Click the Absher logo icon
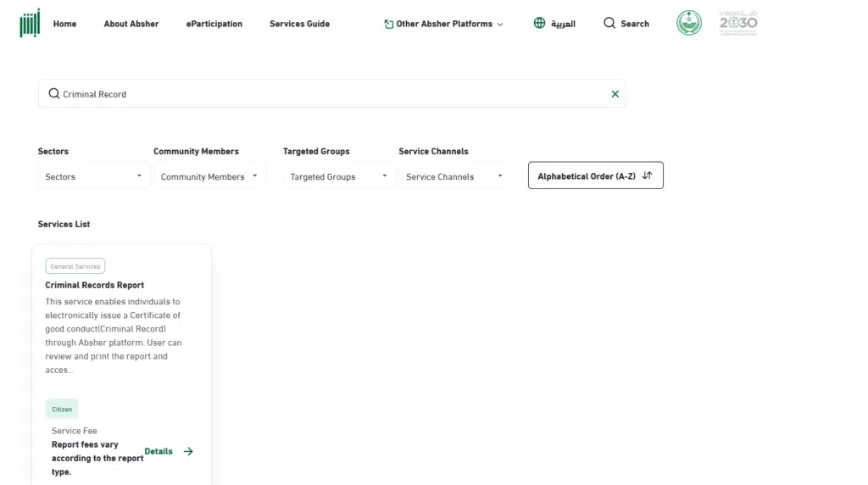 pos(30,23)
